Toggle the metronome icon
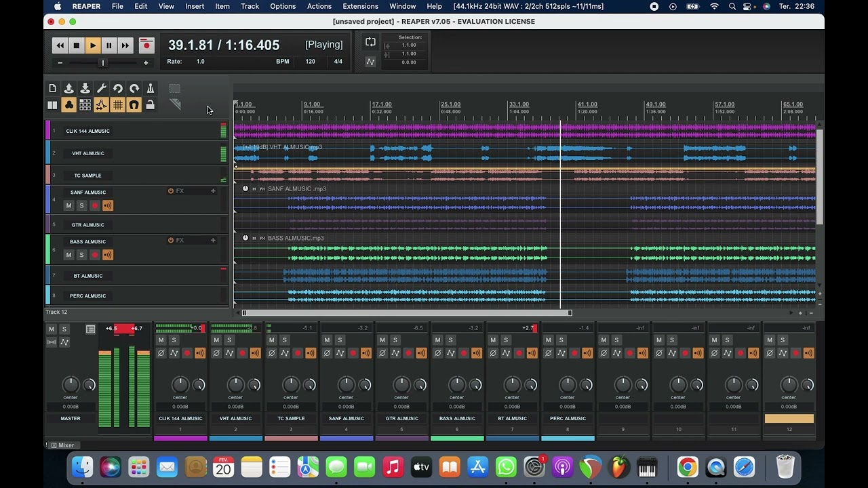 pos(150,88)
